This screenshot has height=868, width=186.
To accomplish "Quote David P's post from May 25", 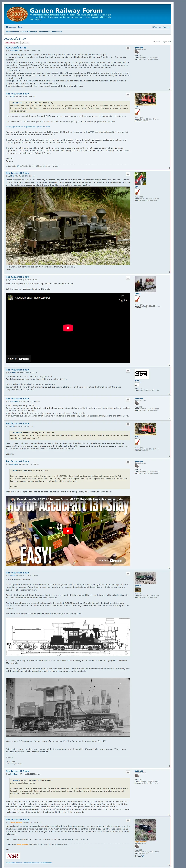I will (x=128, y=573).
